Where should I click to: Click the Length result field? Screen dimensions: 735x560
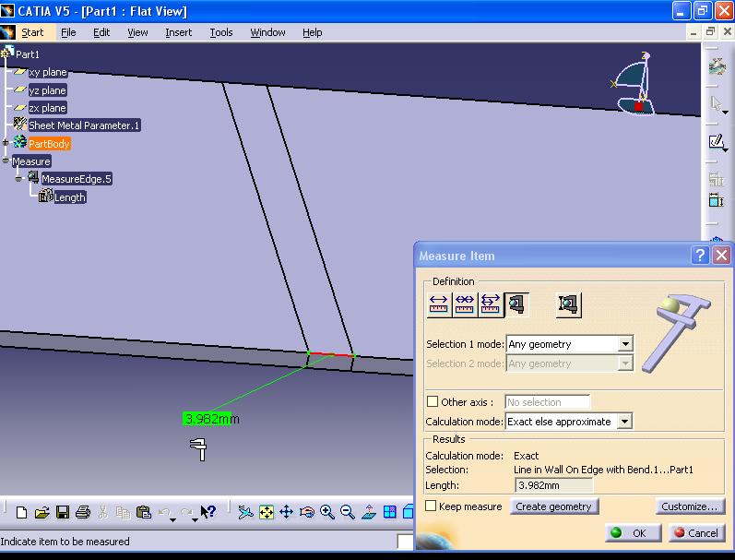pos(553,485)
